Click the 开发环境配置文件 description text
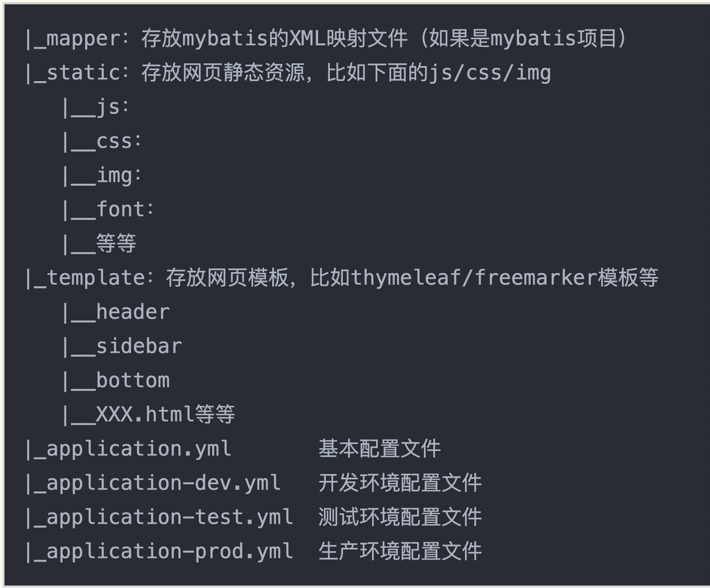This screenshot has width=710, height=588. pos(400,483)
